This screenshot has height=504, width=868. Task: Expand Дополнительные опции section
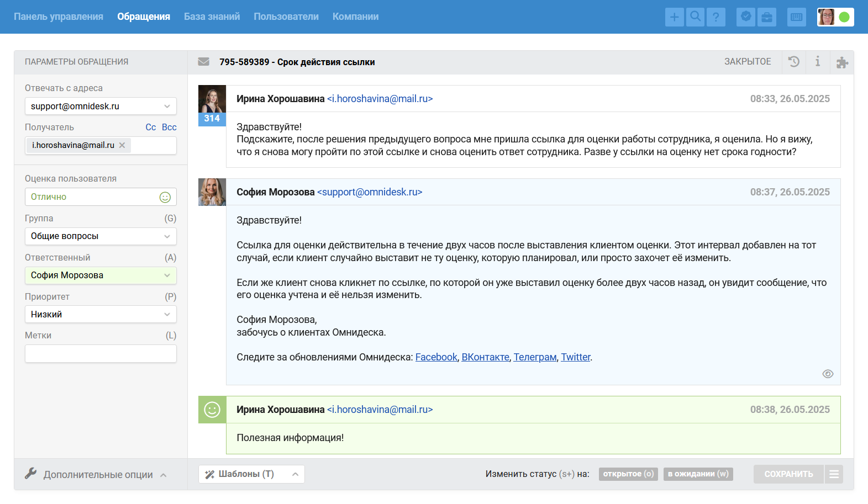click(x=97, y=475)
